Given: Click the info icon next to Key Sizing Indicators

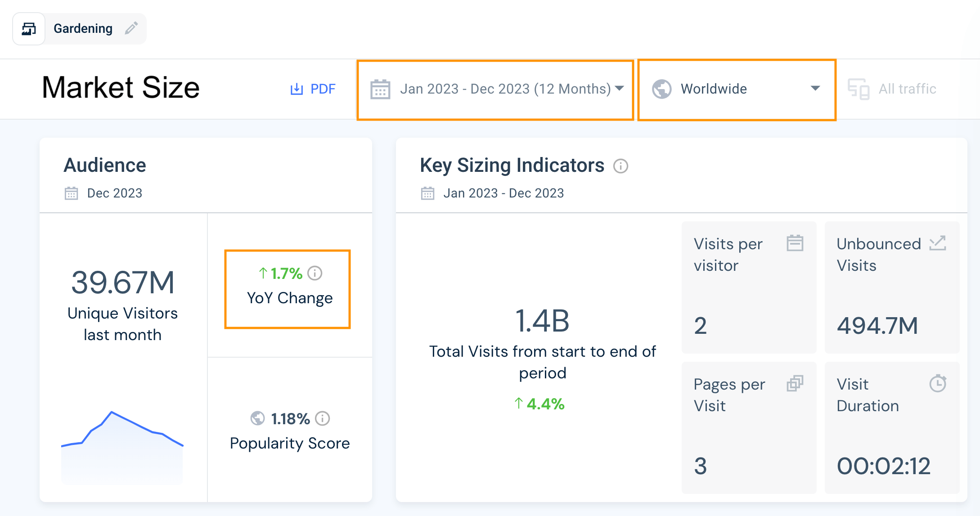Looking at the screenshot, I should click(x=621, y=166).
